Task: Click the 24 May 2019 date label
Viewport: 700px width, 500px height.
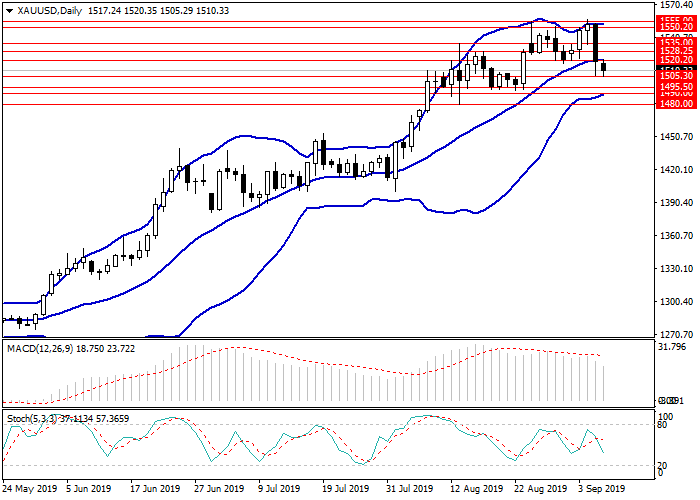Action: point(28,490)
